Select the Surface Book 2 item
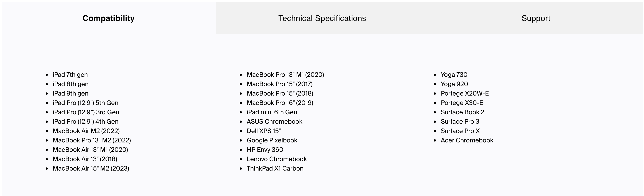 click(462, 112)
